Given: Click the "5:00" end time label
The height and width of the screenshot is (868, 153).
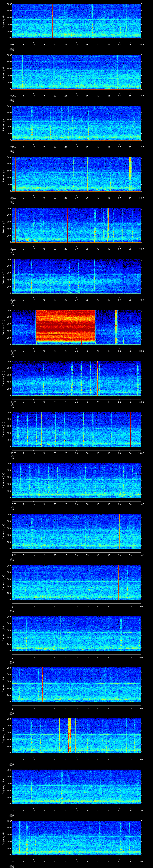Looking at the screenshot, I should point(141,198).
